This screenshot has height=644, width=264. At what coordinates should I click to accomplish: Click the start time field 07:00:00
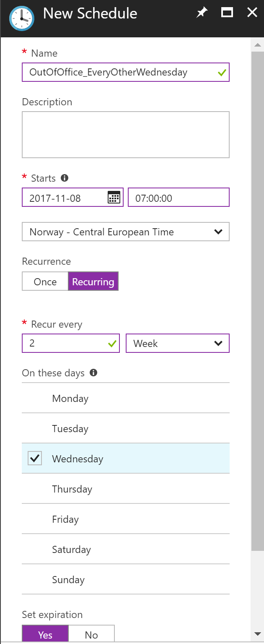[179, 197]
